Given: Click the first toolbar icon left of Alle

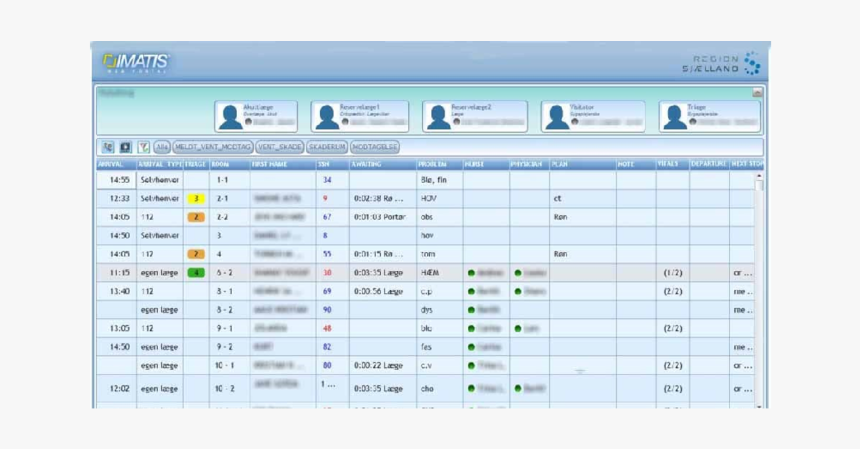Looking at the screenshot, I should [x=108, y=147].
